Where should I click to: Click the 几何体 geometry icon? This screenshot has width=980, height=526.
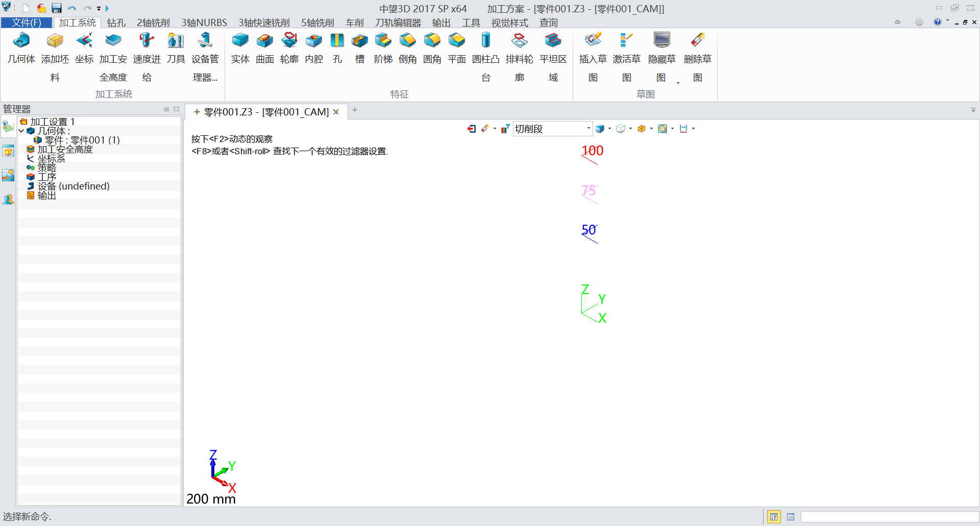pos(21,41)
